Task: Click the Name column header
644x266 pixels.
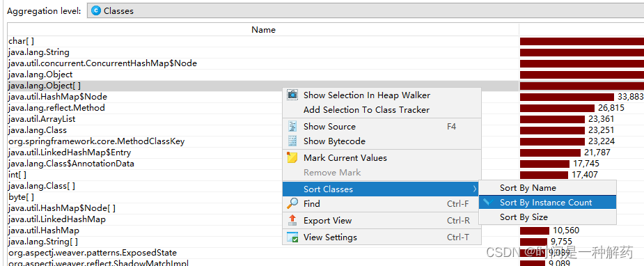Action: click(x=263, y=29)
